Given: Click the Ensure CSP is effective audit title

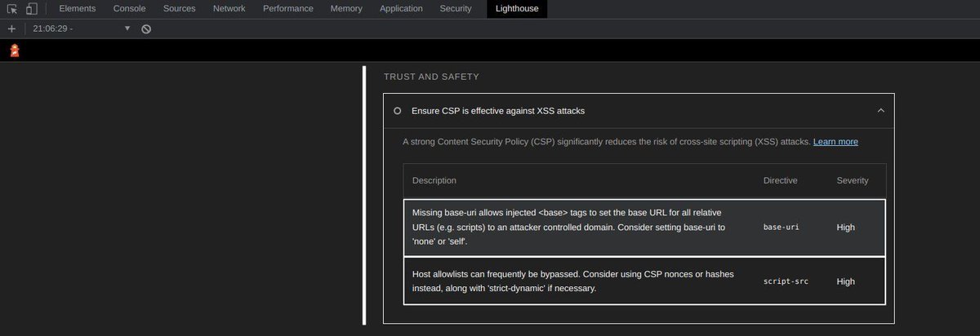Looking at the screenshot, I should pos(498,111).
